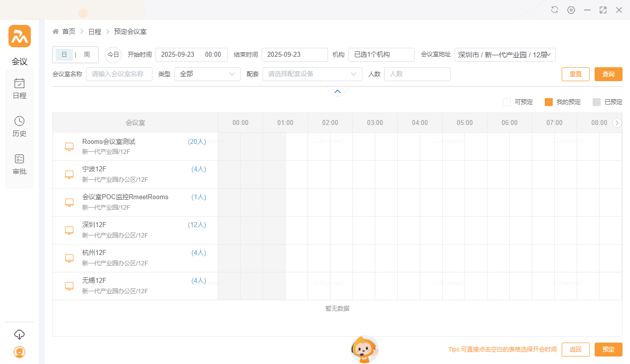Switch to 日 day view
Screen dimensions: 630x364
64,55
